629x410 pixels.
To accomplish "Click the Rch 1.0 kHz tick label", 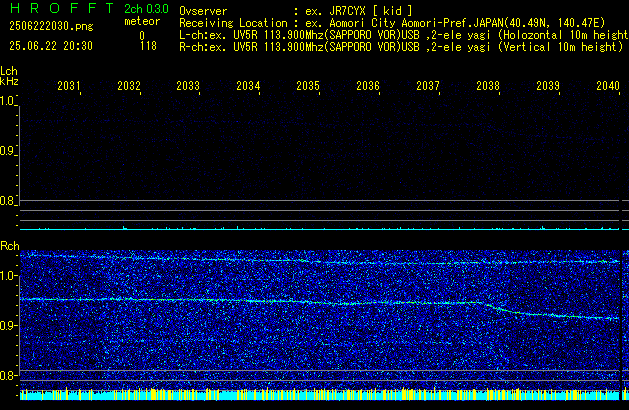I will pyautogui.click(x=8, y=276).
